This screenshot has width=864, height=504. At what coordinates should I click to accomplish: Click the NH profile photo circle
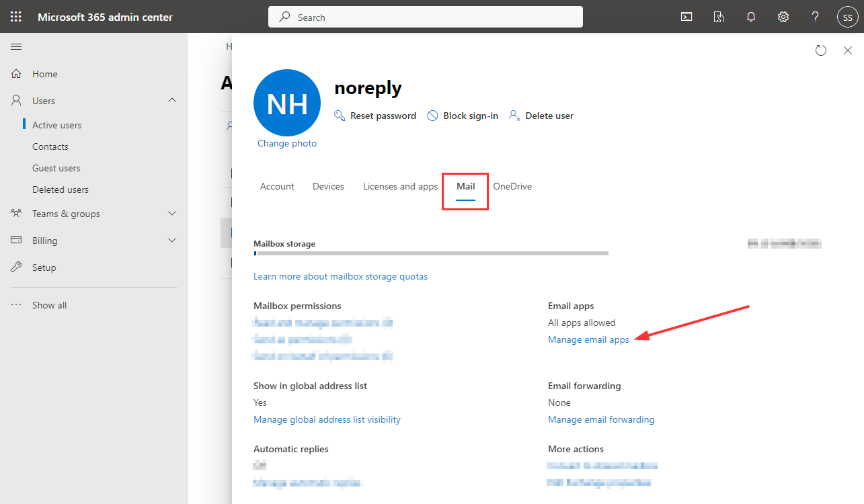coord(287,103)
